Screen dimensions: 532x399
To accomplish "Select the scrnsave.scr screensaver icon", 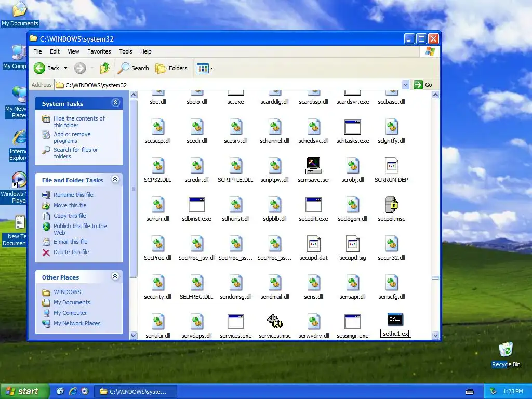I will (313, 166).
